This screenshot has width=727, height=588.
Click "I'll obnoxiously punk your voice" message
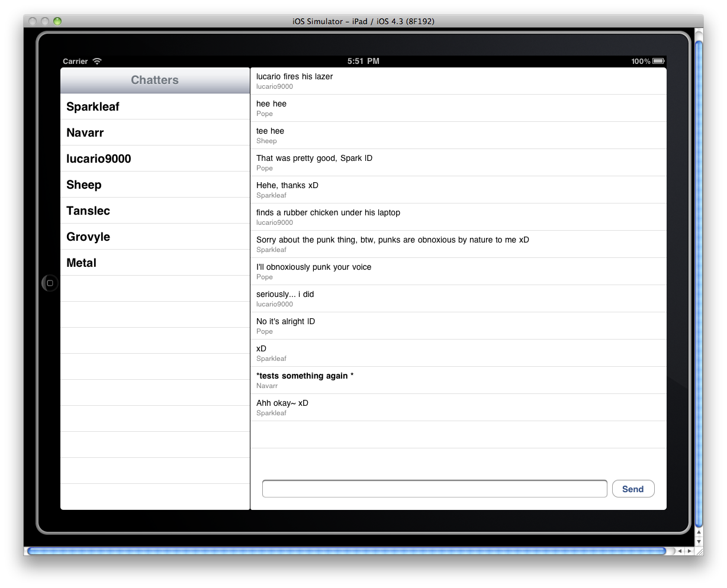(458, 272)
